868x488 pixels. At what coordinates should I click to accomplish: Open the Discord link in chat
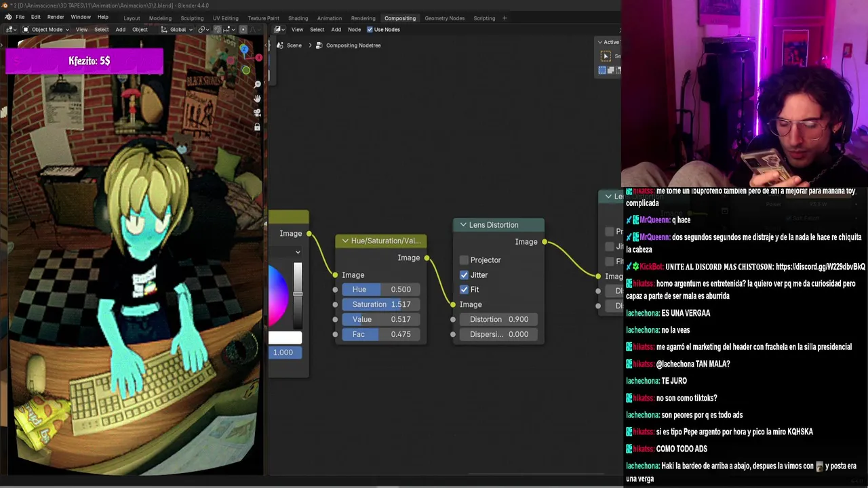821,267
